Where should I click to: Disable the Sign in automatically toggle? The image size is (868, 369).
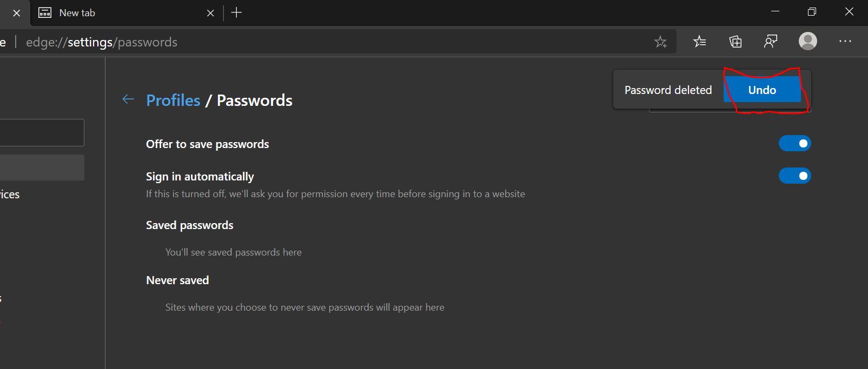coord(794,176)
